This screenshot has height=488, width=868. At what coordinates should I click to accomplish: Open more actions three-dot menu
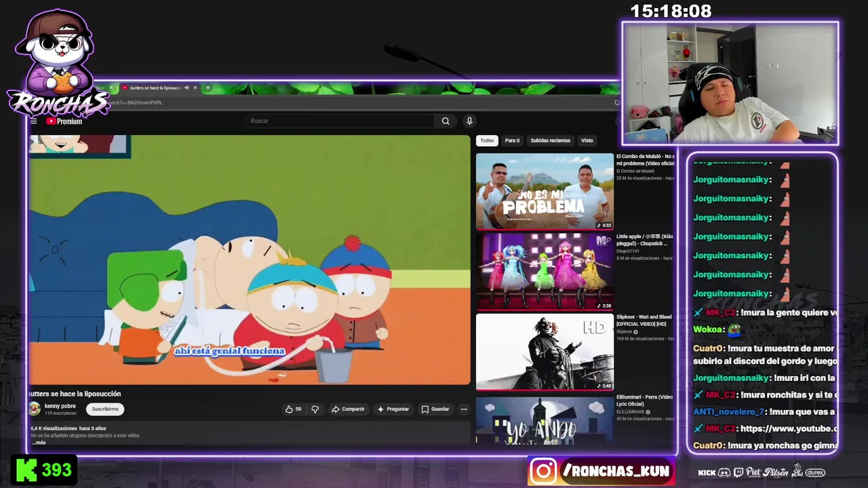464,409
